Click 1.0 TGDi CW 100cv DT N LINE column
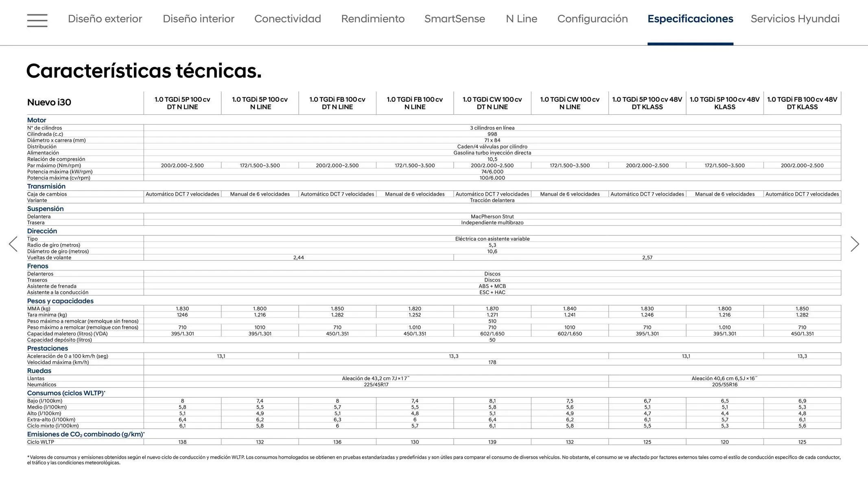 [492, 103]
